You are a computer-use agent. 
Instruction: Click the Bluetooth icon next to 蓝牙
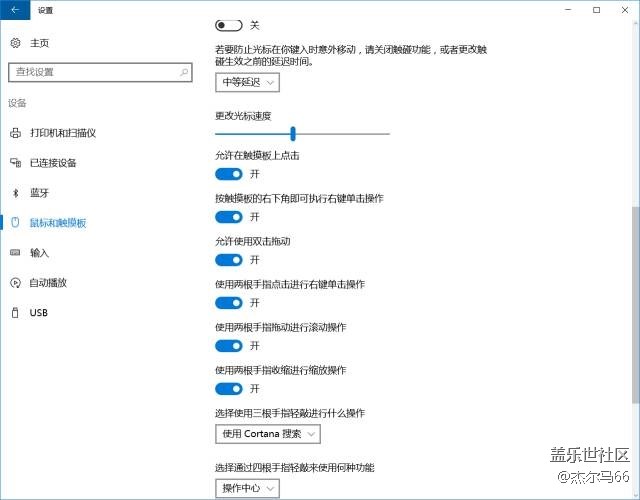[x=15, y=193]
